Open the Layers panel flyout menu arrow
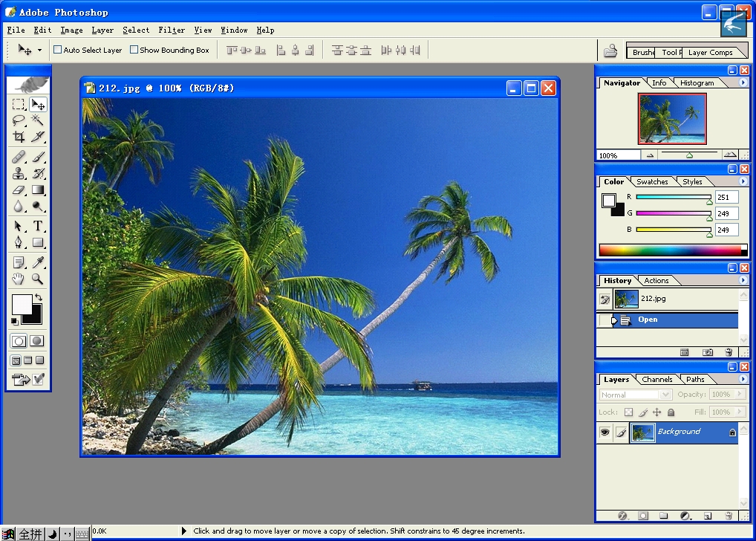The height and width of the screenshot is (541, 756). click(x=743, y=379)
